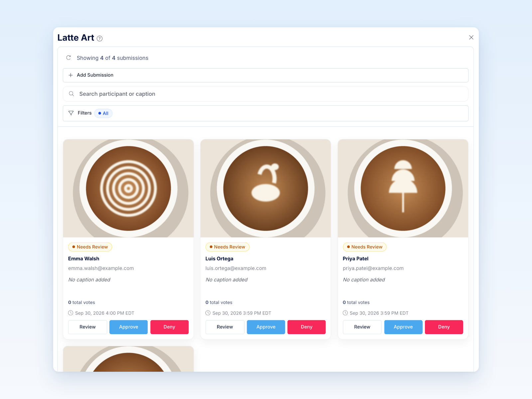Review Luis Ortega's submission

tap(225, 327)
